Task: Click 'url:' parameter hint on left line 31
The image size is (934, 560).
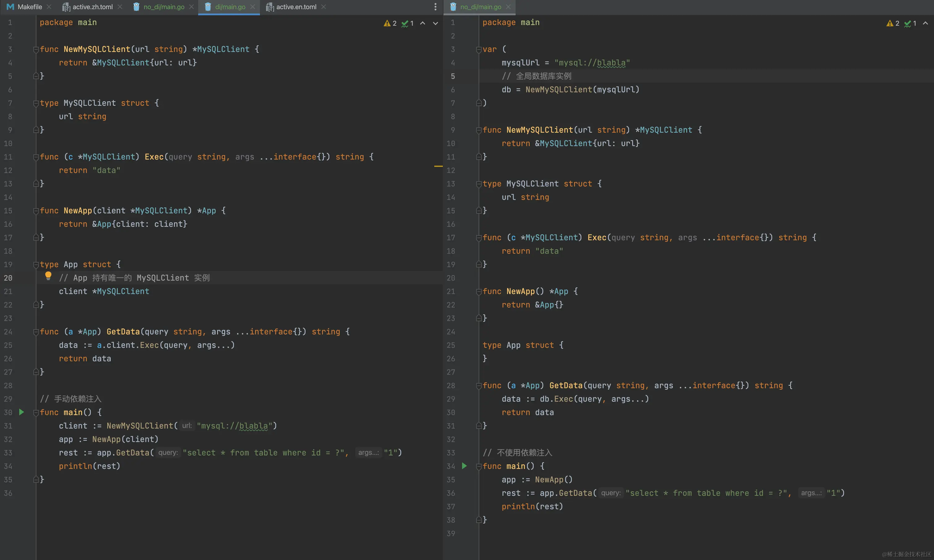Action: [x=187, y=426]
